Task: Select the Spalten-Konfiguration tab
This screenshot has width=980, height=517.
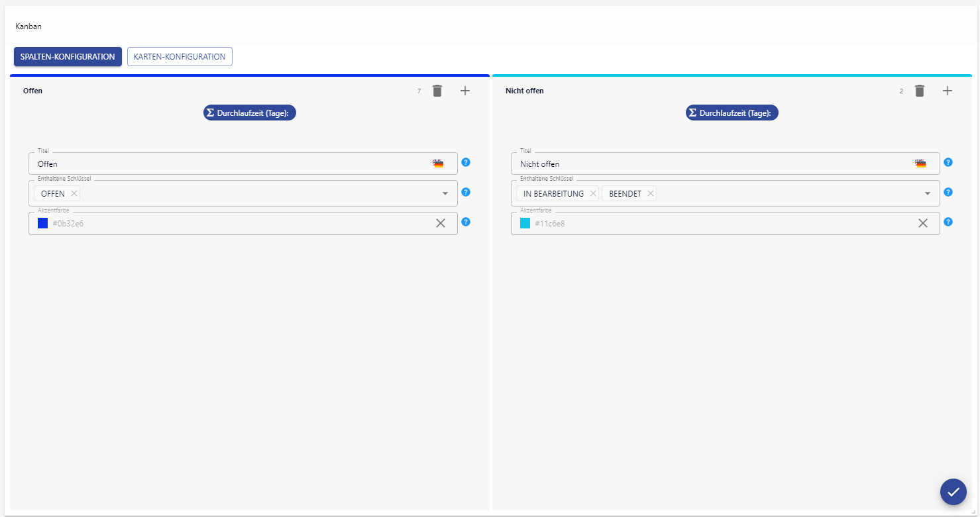Action: tap(68, 57)
